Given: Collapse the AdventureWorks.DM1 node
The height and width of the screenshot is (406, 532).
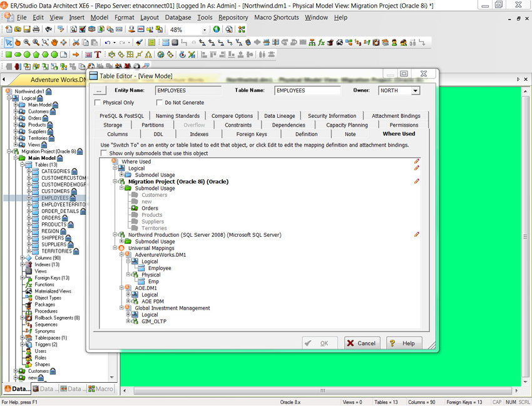Looking at the screenshot, I should (121, 254).
